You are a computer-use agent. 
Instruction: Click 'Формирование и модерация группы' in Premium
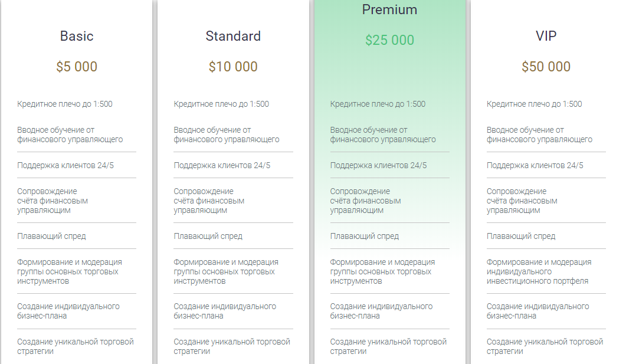click(x=382, y=271)
